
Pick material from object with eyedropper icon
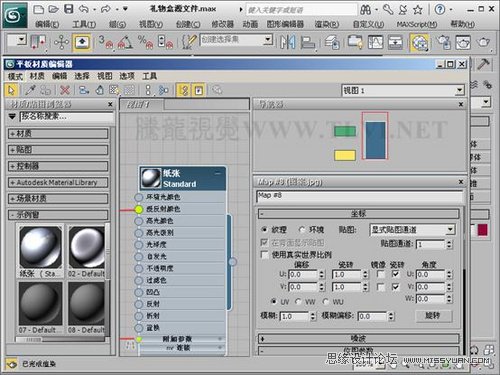point(30,90)
